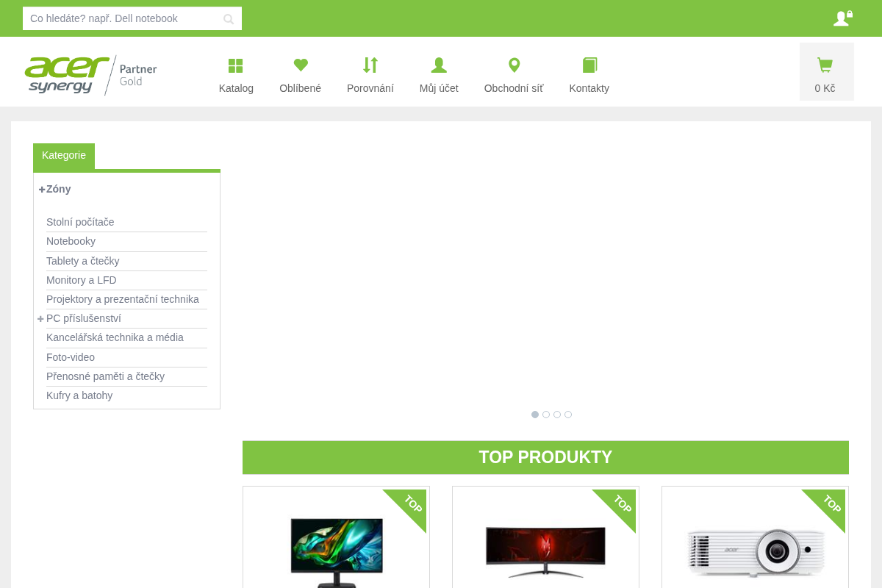Go to Můj účet person icon

coord(439,65)
